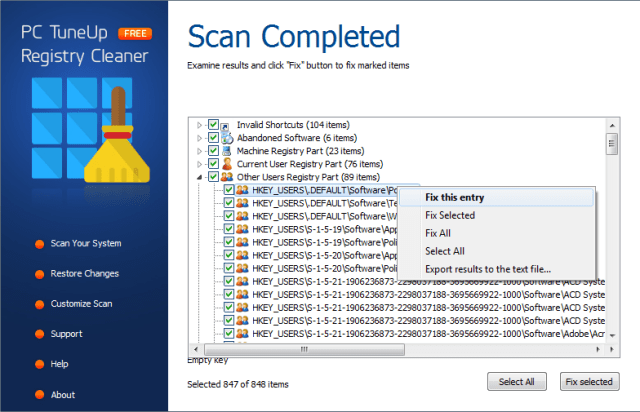Click the Other Users Registry Part users icon
Screen dimensions: 640x412
(x=227, y=177)
